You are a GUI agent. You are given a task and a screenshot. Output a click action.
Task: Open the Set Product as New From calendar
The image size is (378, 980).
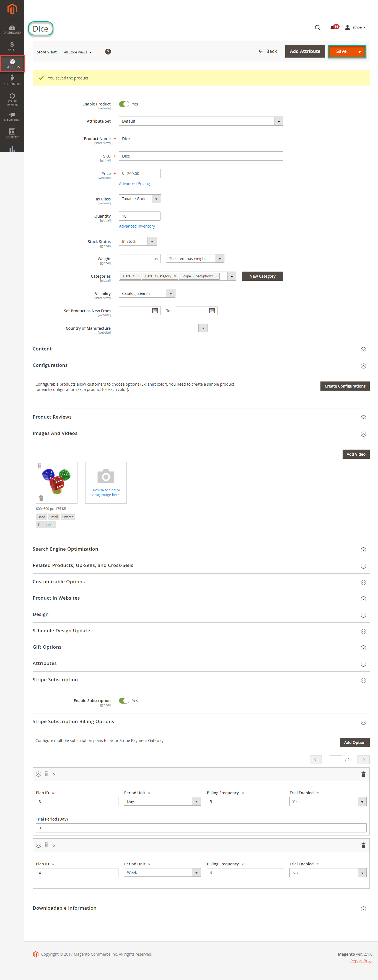point(155,311)
